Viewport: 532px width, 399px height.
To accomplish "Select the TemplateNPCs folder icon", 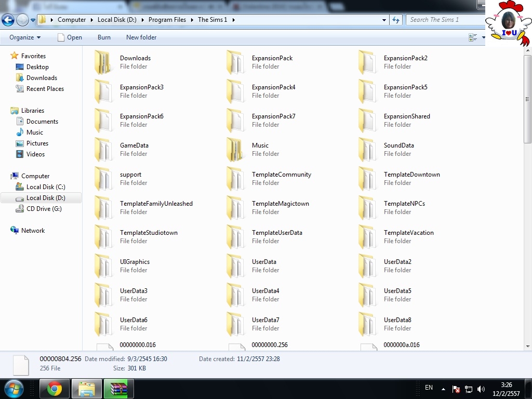I will pyautogui.click(x=367, y=208).
